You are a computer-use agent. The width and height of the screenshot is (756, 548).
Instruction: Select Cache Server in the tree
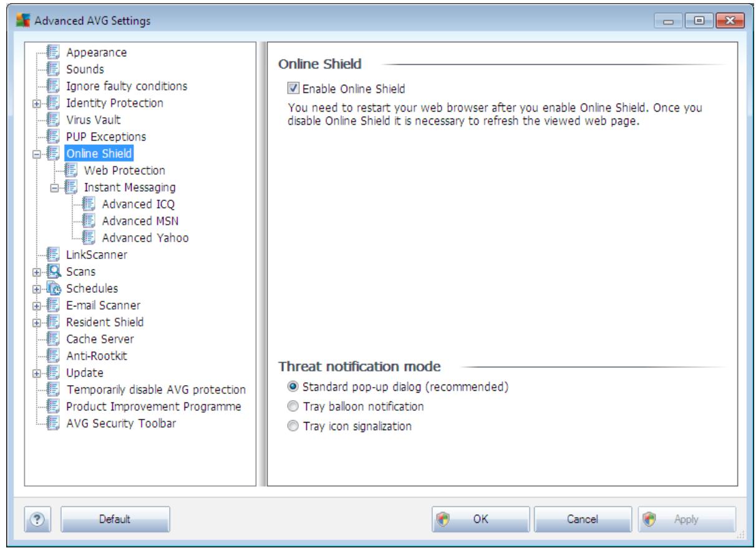(100, 339)
